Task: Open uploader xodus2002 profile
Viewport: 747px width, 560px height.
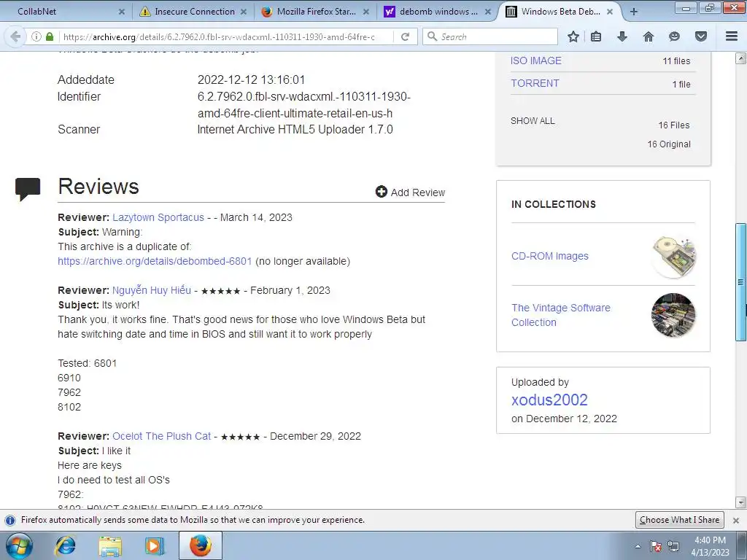Action: pyautogui.click(x=549, y=400)
